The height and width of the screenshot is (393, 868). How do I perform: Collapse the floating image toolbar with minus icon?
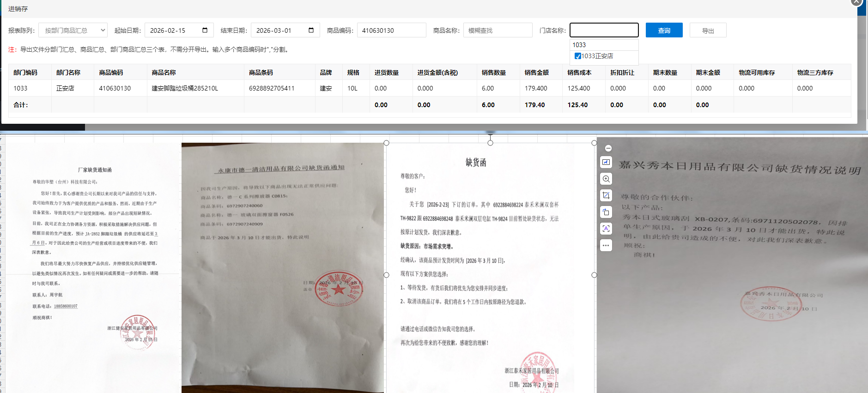point(608,148)
